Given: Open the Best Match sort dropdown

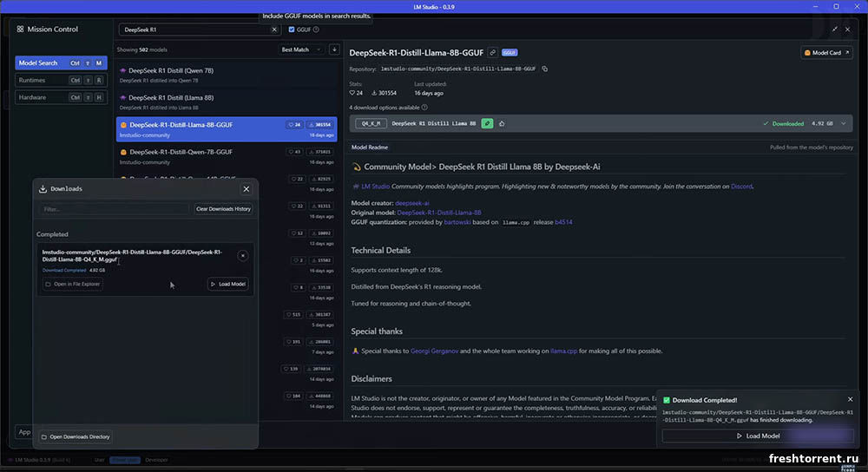Looking at the screenshot, I should (x=301, y=49).
